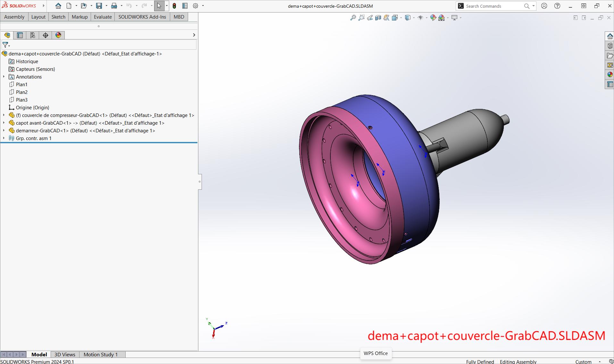
Task: Click the Rebuild traffic light icon
Action: [174, 6]
